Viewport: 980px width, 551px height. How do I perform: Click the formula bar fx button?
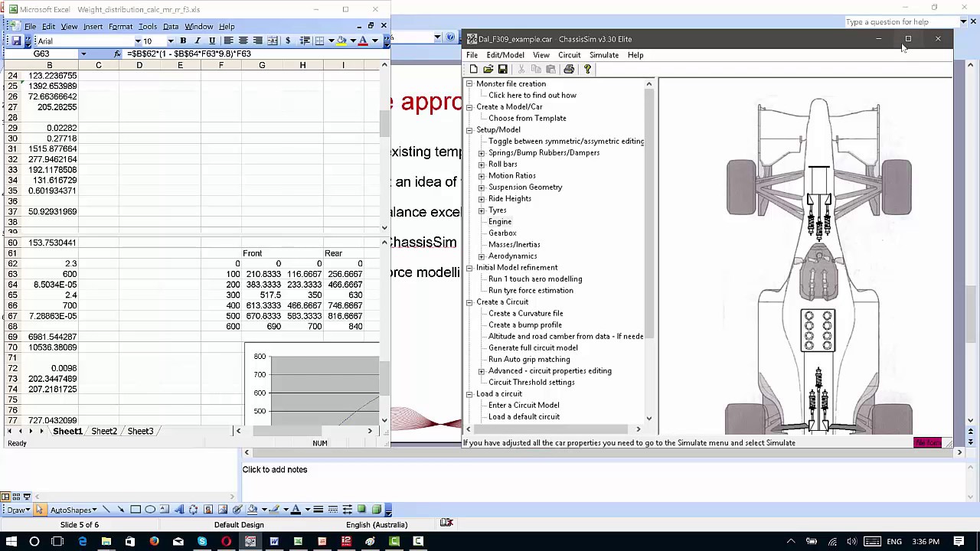click(x=117, y=54)
